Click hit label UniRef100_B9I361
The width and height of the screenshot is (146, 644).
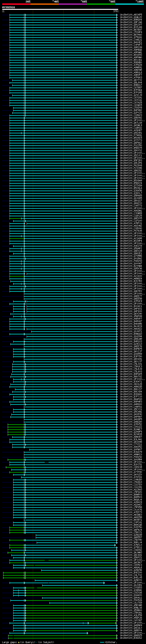coord(131,60)
